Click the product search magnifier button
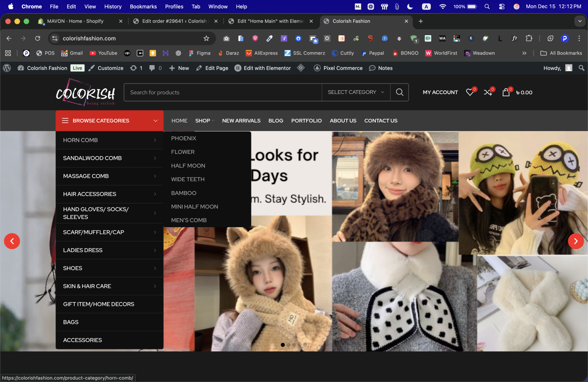The height and width of the screenshot is (382, 588). pyautogui.click(x=399, y=92)
